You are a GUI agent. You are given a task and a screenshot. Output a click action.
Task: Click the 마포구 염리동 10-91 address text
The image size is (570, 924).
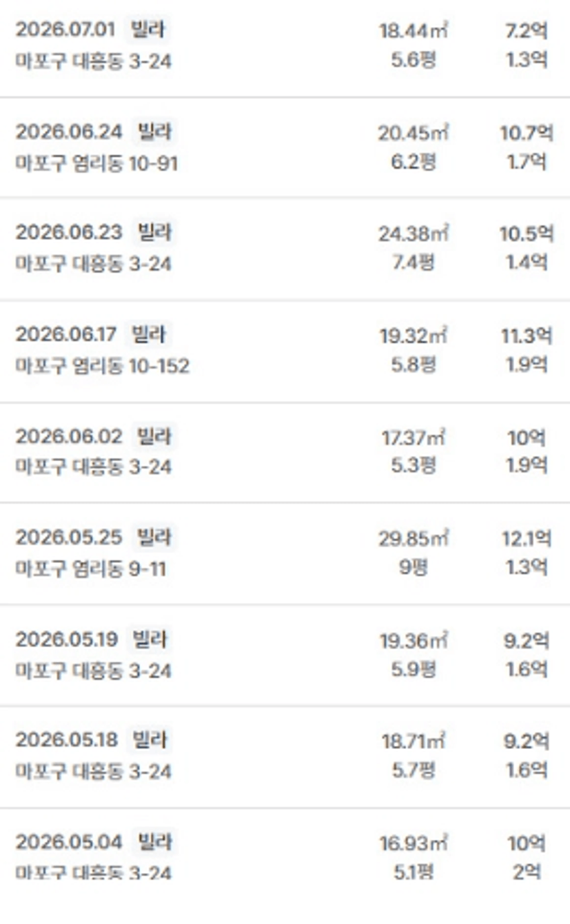point(96,164)
